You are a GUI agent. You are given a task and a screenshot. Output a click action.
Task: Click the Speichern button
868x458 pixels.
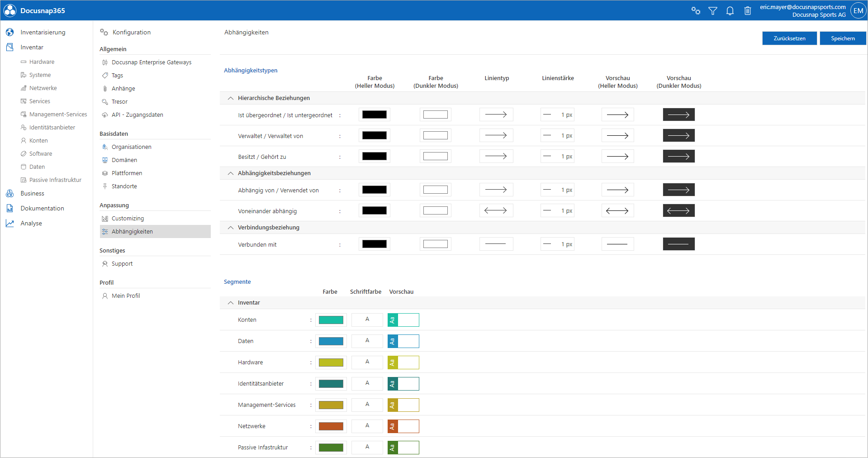pos(843,38)
